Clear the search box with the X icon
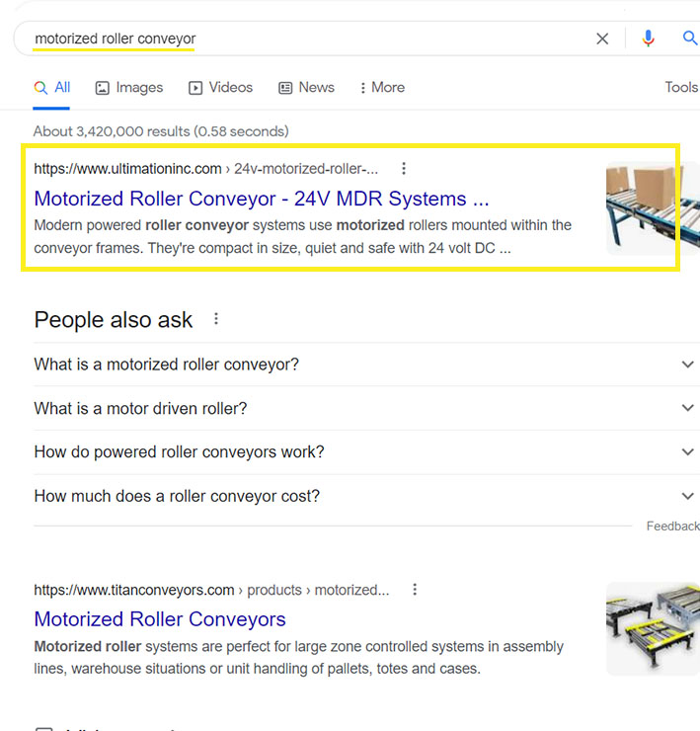The width and height of the screenshot is (700, 731). [x=602, y=39]
